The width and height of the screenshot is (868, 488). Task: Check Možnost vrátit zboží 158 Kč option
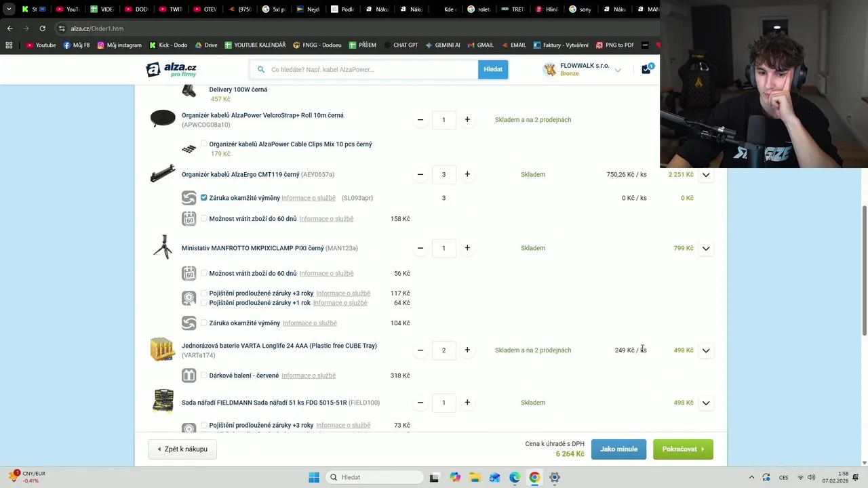[203, 218]
